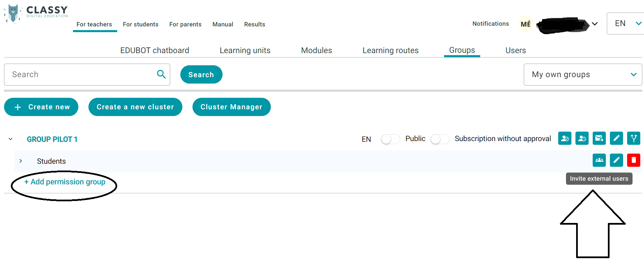Open the For students menu item
644x271 pixels.
(x=140, y=24)
